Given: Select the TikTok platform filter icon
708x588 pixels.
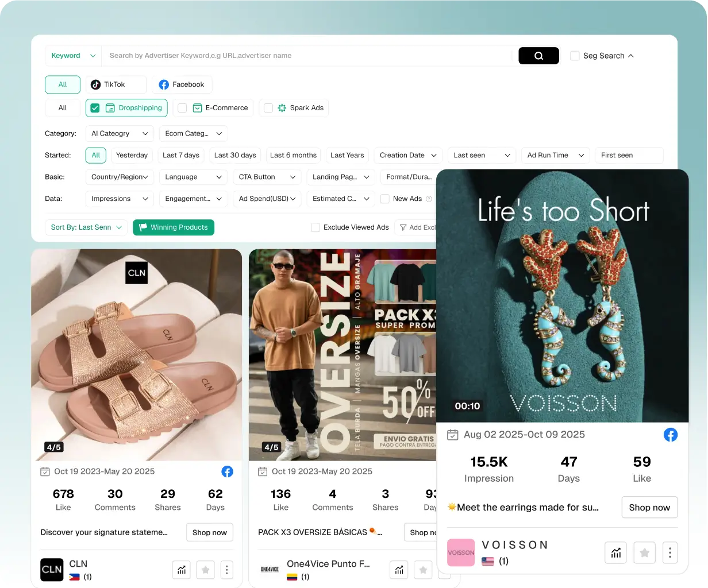Looking at the screenshot, I should pos(95,84).
